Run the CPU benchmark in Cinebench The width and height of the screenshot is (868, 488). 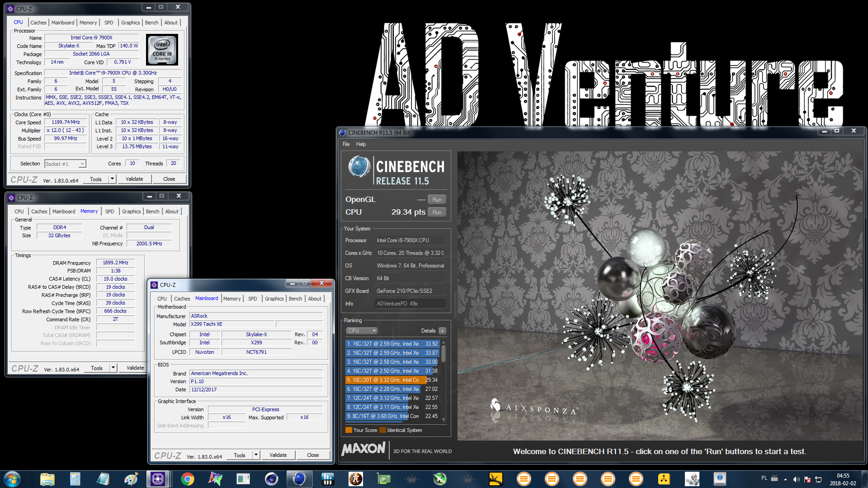[437, 212]
